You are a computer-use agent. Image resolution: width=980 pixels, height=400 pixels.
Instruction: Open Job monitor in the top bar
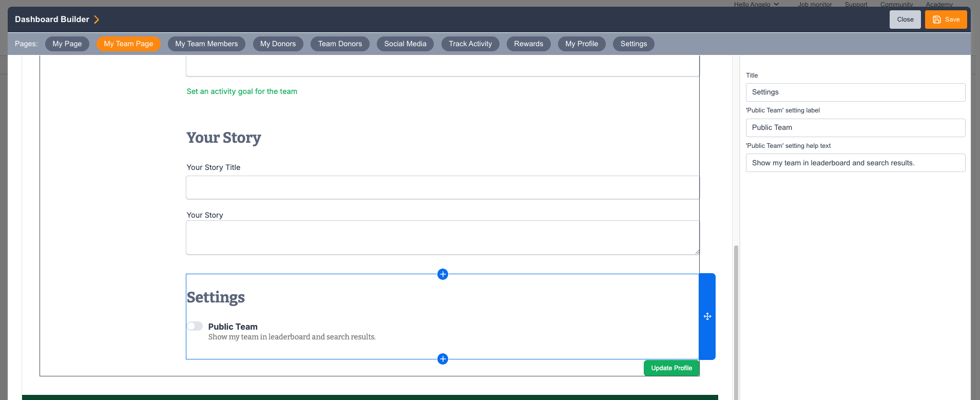[815, 4]
